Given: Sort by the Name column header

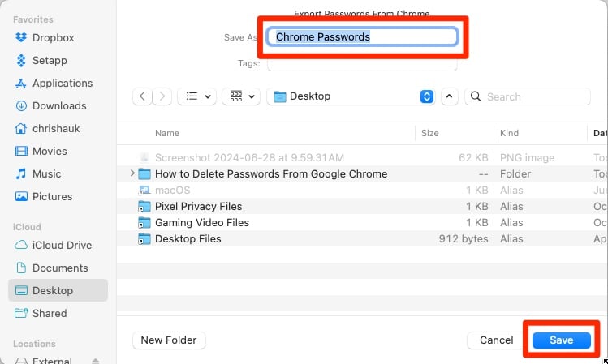Looking at the screenshot, I should click(167, 133).
